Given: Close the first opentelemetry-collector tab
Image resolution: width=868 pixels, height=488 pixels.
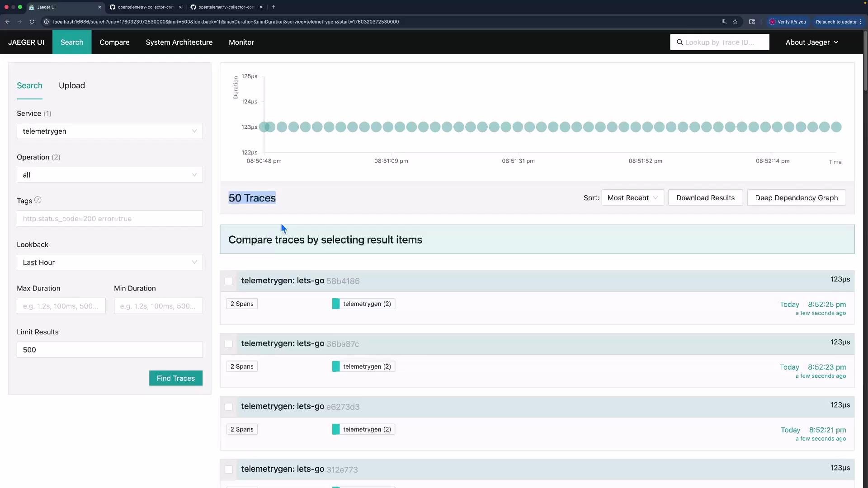Looking at the screenshot, I should (180, 7).
